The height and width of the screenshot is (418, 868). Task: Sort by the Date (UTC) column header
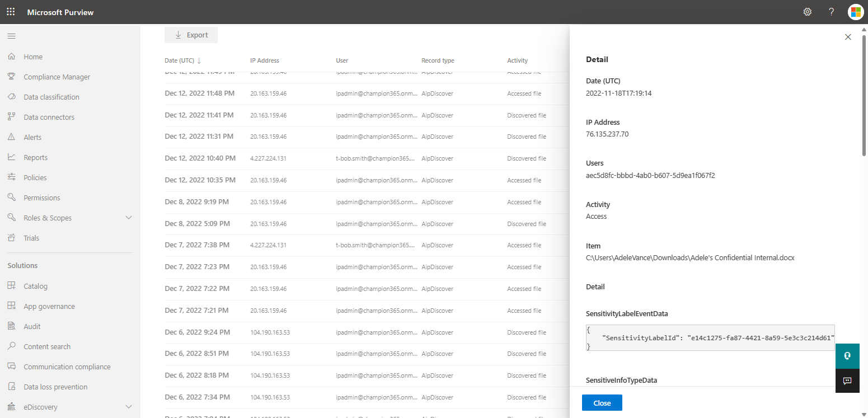click(x=183, y=60)
